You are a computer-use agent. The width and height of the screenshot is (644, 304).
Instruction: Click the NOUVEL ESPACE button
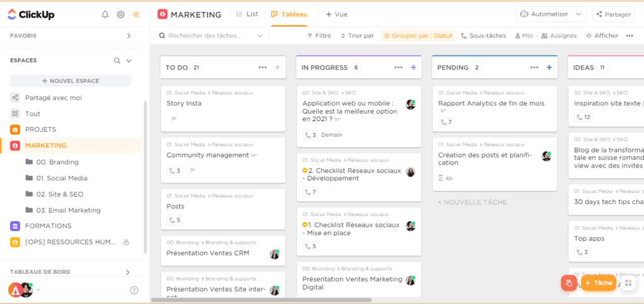(70, 81)
